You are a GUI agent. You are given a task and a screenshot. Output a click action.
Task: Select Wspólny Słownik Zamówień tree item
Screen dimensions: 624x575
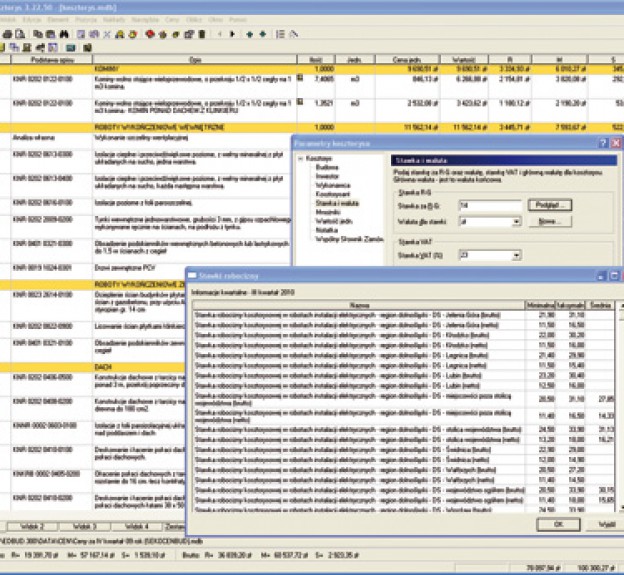349,239
